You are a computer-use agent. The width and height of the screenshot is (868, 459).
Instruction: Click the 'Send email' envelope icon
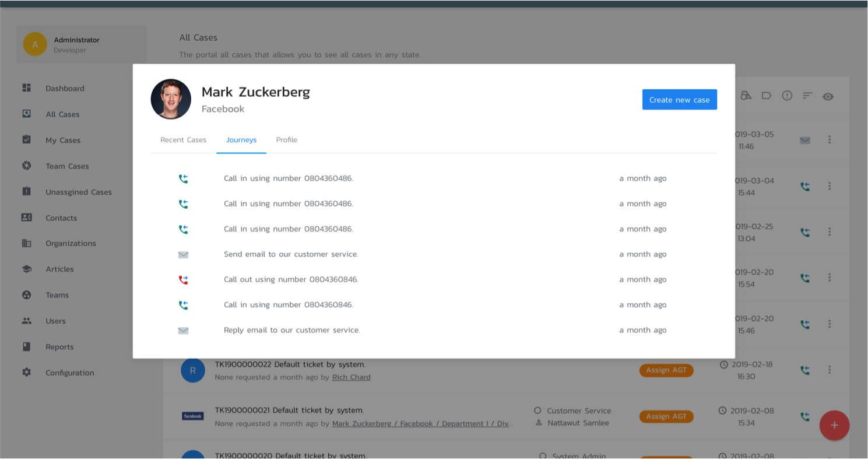[183, 255]
